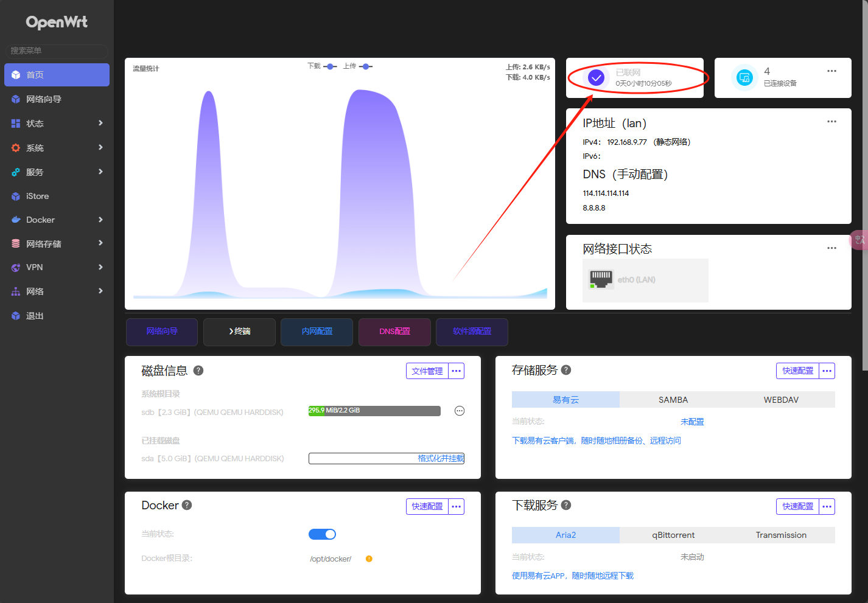The height and width of the screenshot is (603, 868).
Task: Expand the 网络 menu chevron
Action: click(x=100, y=291)
